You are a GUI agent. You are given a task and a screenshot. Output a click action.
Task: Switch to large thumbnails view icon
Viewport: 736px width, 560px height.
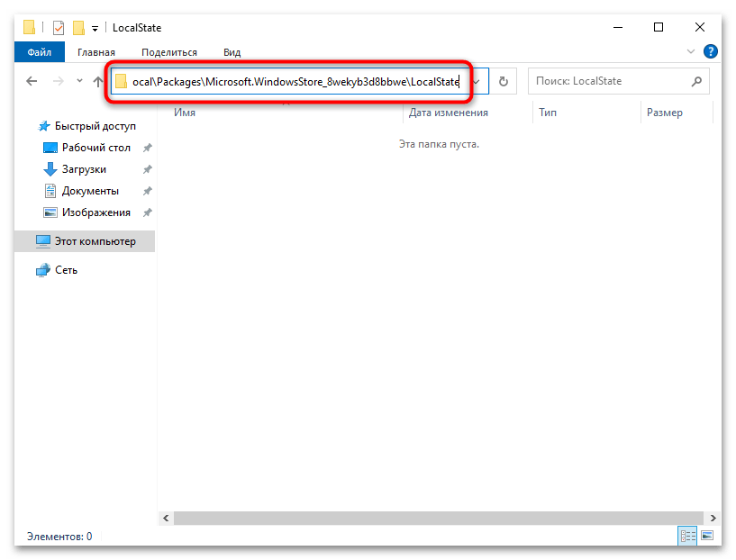pos(707,535)
